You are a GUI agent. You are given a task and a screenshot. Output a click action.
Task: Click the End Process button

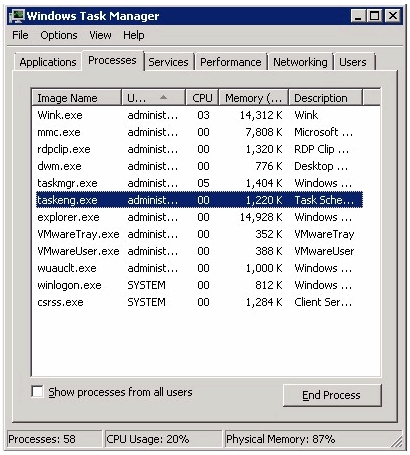[332, 395]
